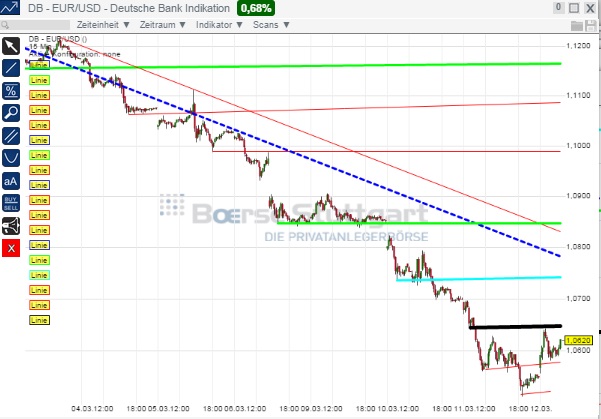Select the parallel channel lines tool
The width and height of the screenshot is (601, 419).
(11, 136)
